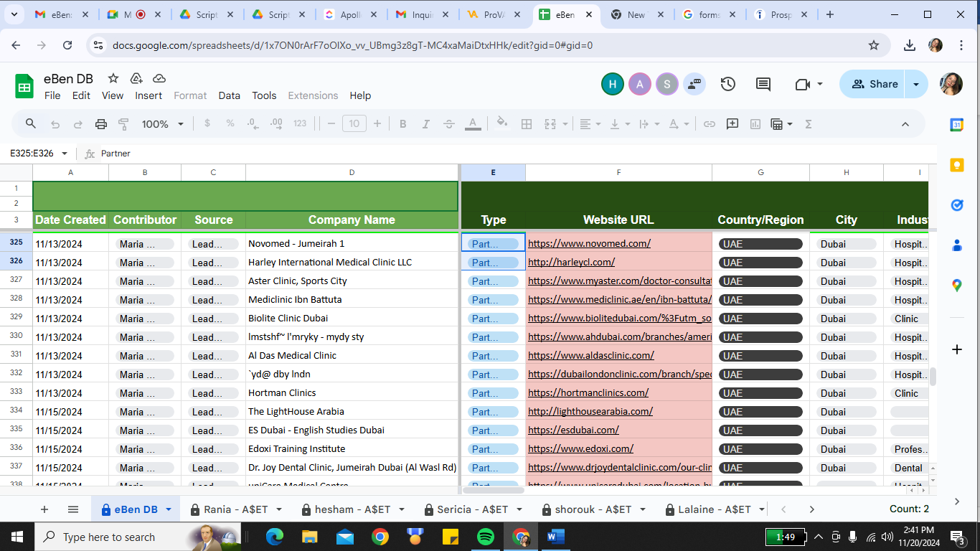Show the collaborator chat icon
Image resolution: width=980 pixels, height=551 pixels.
[x=694, y=84]
